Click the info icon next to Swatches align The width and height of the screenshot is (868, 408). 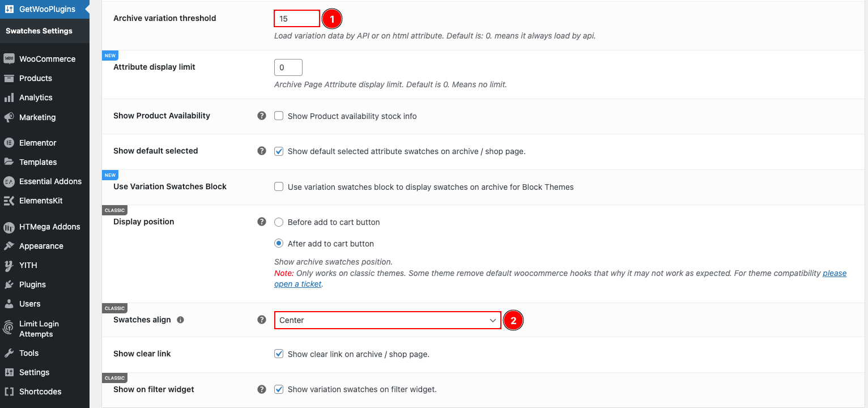(180, 320)
